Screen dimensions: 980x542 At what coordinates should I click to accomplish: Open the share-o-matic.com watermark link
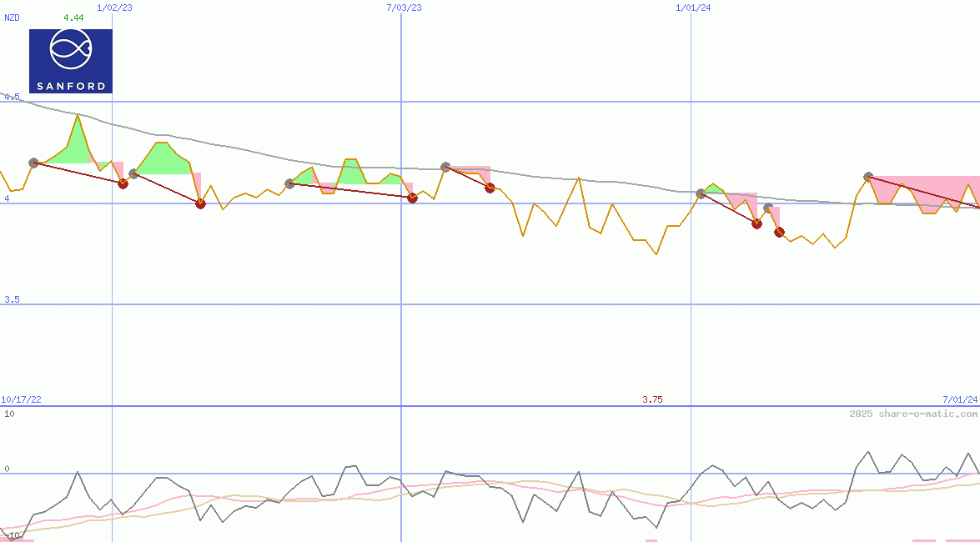point(913,414)
